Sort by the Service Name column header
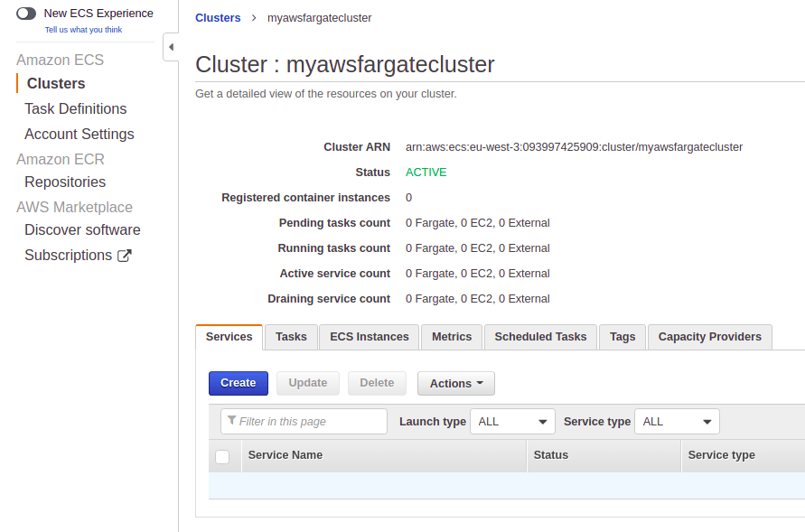Screen dimensions: 805x532 285,455
